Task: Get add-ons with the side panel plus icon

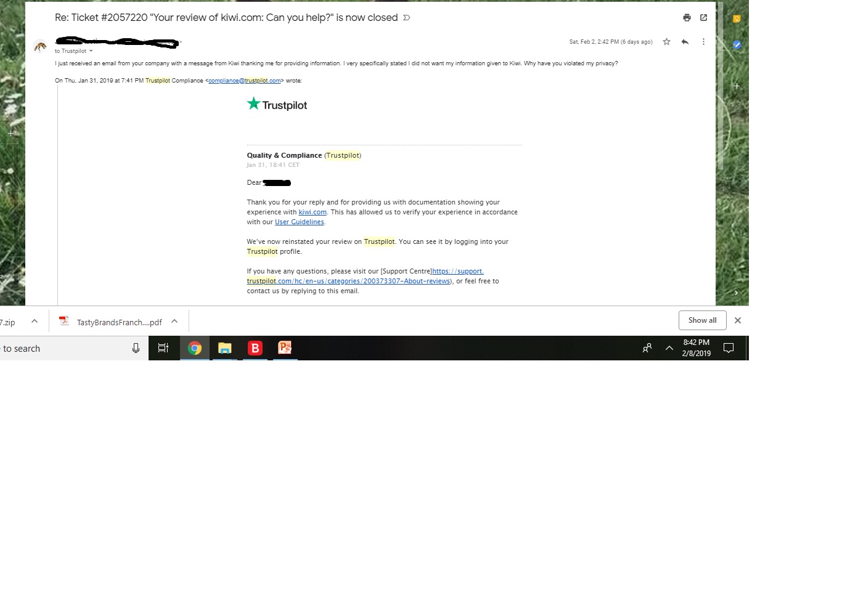Action: click(x=737, y=86)
